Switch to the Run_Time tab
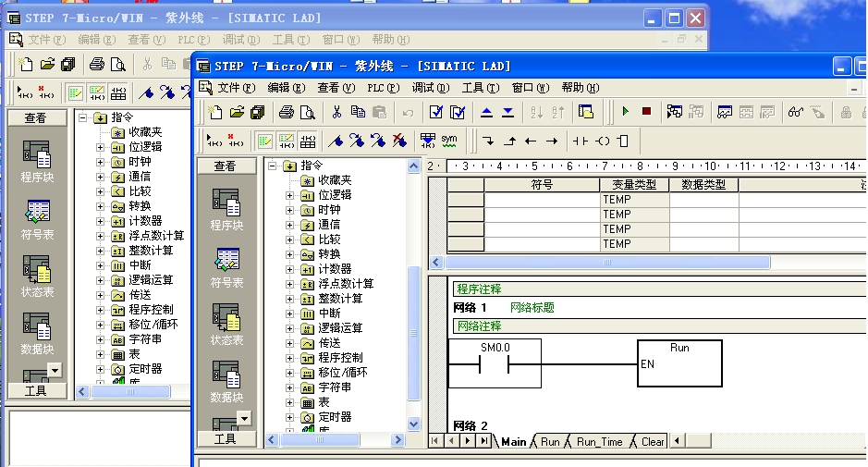 [x=600, y=441]
